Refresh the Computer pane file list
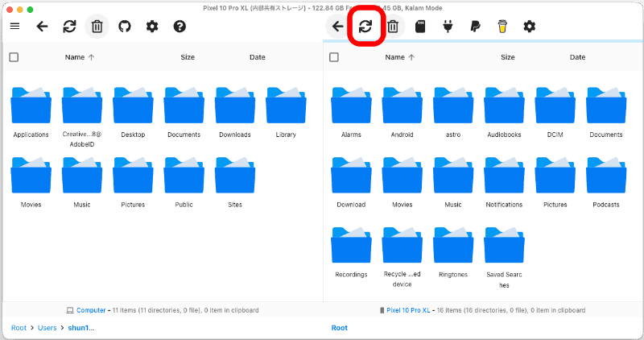Viewport: 644px width, 340px height. point(69,27)
